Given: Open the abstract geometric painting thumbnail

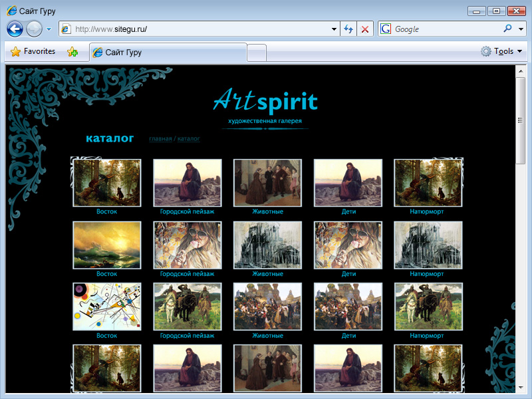Looking at the screenshot, I should (x=107, y=307).
